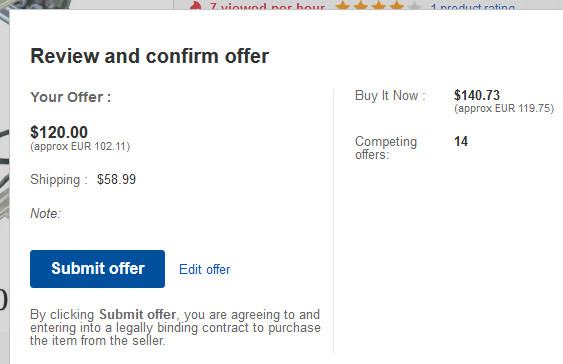Click the grey empty fifth star
This screenshot has width=563, height=364.
tap(414, 5)
